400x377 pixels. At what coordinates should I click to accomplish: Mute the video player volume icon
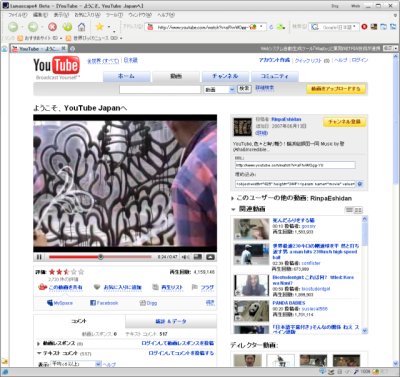(186, 257)
